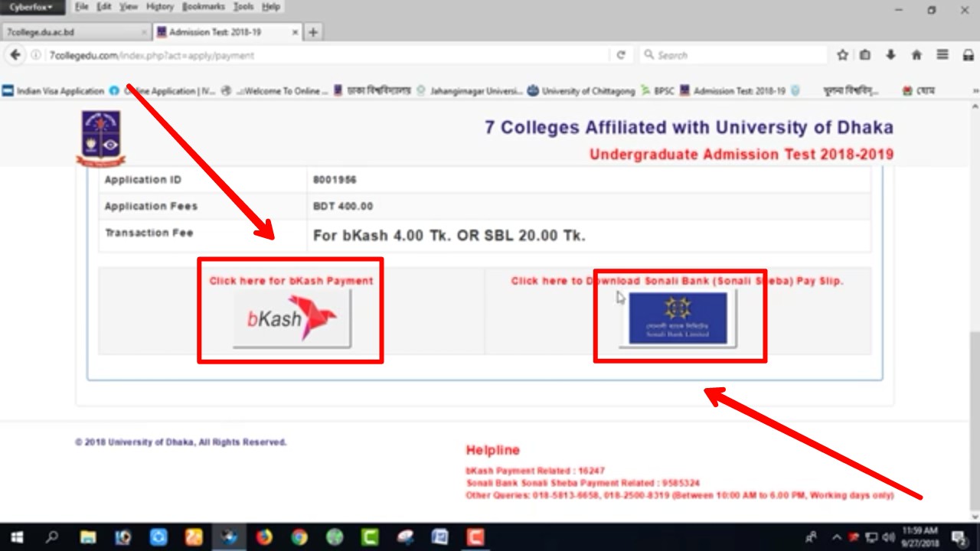
Task: Click the Sonali Bank pay slip logo button
Action: coord(678,318)
